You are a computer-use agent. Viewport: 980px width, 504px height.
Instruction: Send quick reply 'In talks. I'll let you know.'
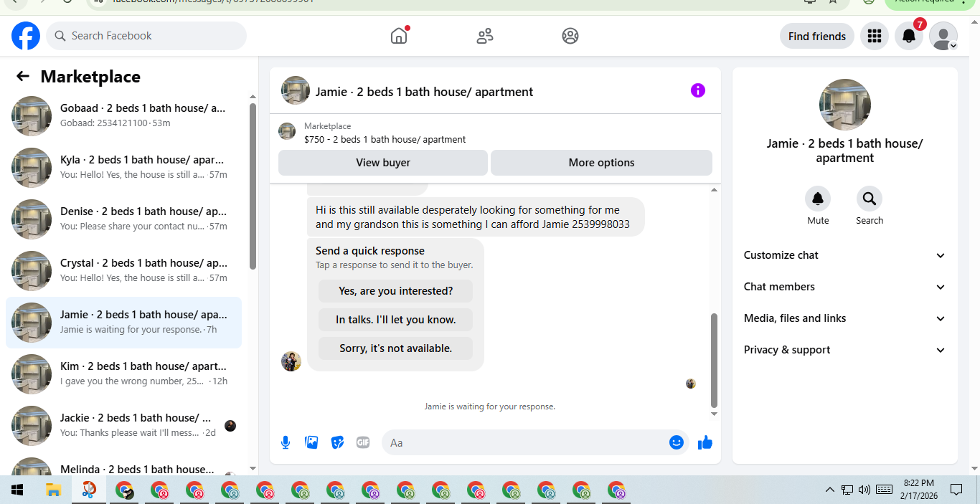pyautogui.click(x=396, y=320)
